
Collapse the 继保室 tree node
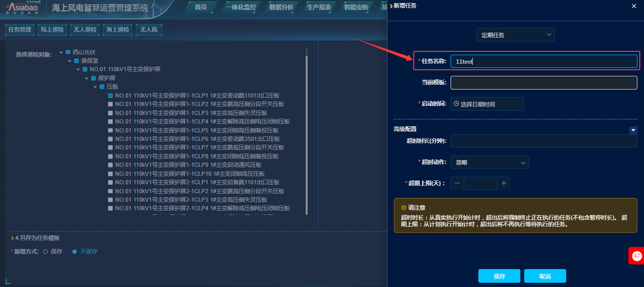(70, 61)
